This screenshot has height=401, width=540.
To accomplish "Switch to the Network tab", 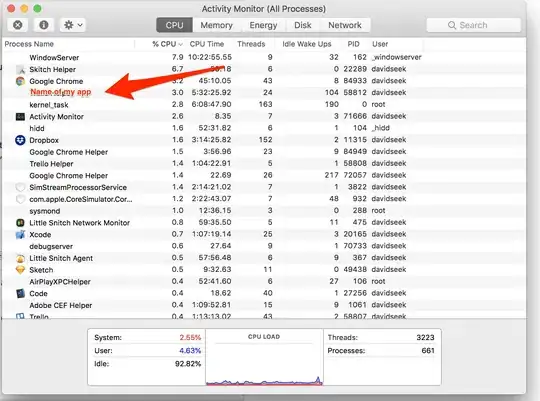I will [345, 25].
